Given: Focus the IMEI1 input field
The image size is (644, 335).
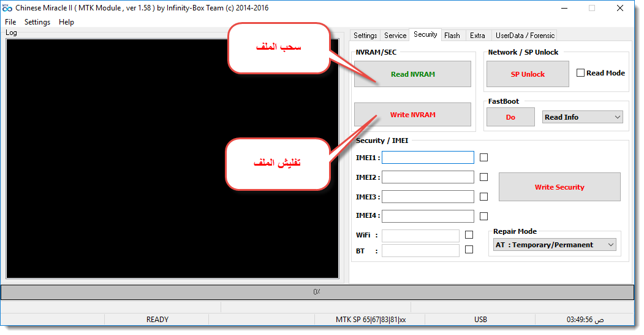Looking at the screenshot, I should (x=428, y=158).
